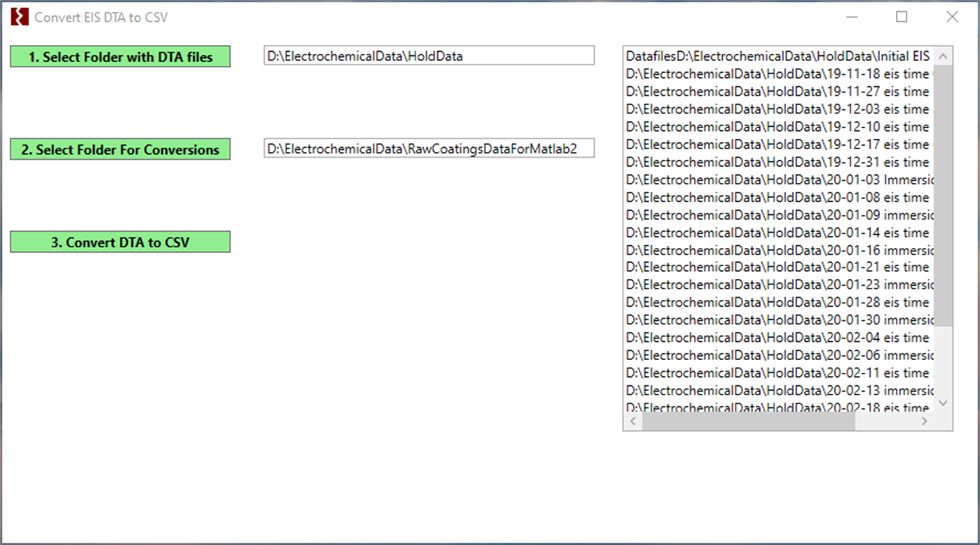Click the right arrow on the horizontal scrollbar
The width and height of the screenshot is (980, 545).
925,421
